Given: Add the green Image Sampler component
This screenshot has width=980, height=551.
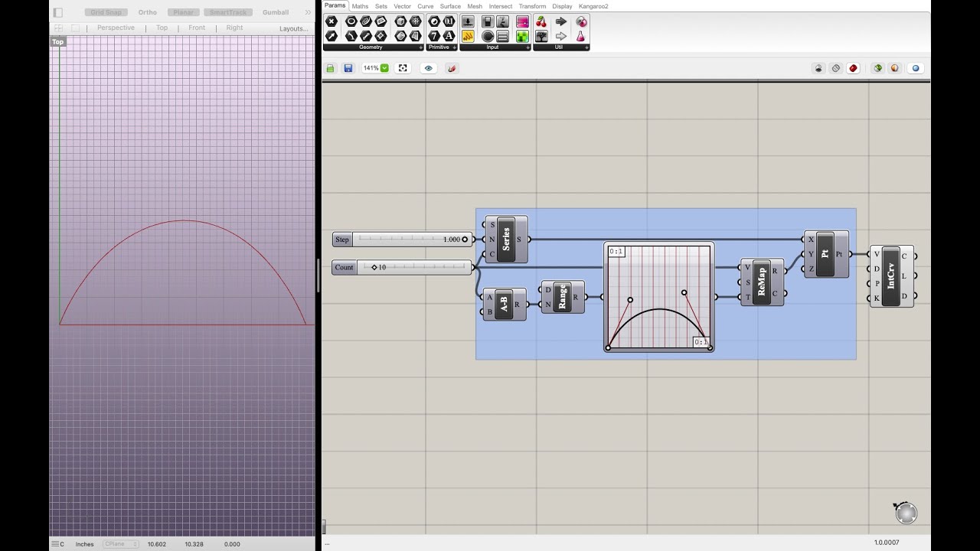Looking at the screenshot, I should [x=522, y=36].
